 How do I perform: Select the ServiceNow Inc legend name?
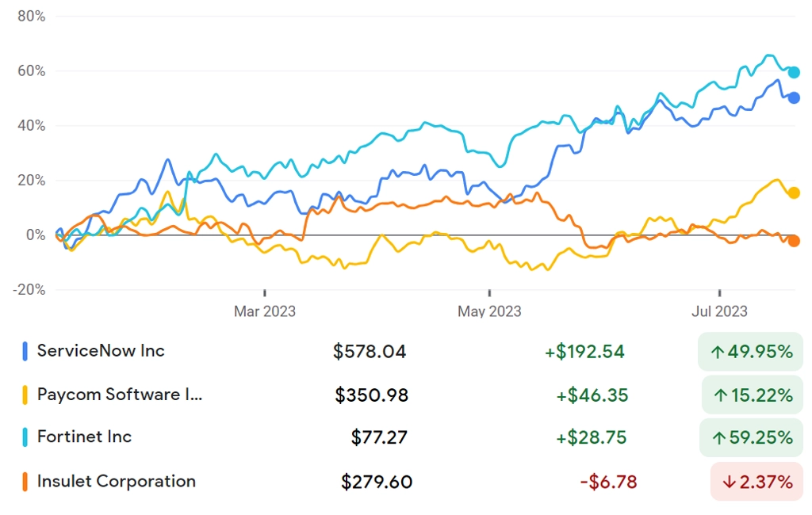tap(101, 351)
